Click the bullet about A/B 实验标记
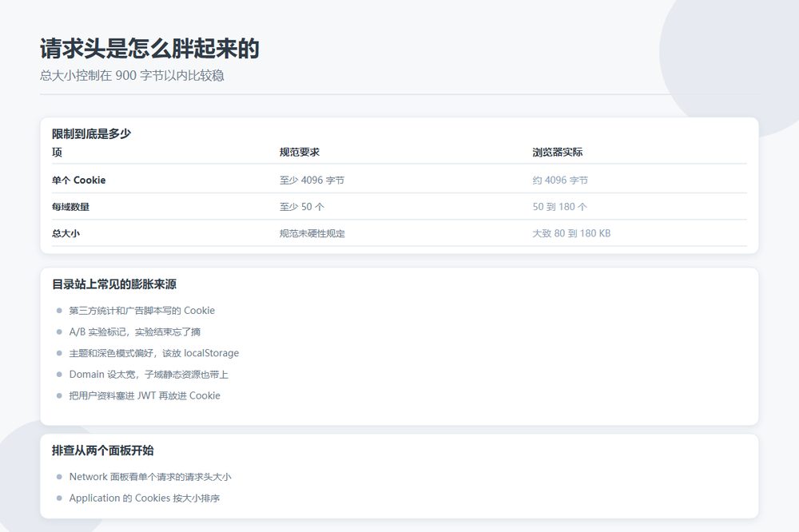799x532 pixels. tap(134, 332)
